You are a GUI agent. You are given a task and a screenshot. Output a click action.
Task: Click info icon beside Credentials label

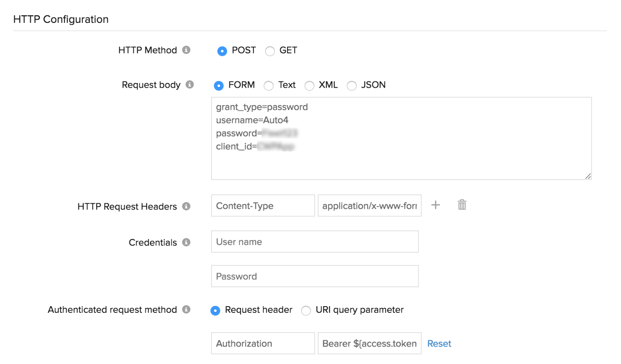click(x=186, y=242)
